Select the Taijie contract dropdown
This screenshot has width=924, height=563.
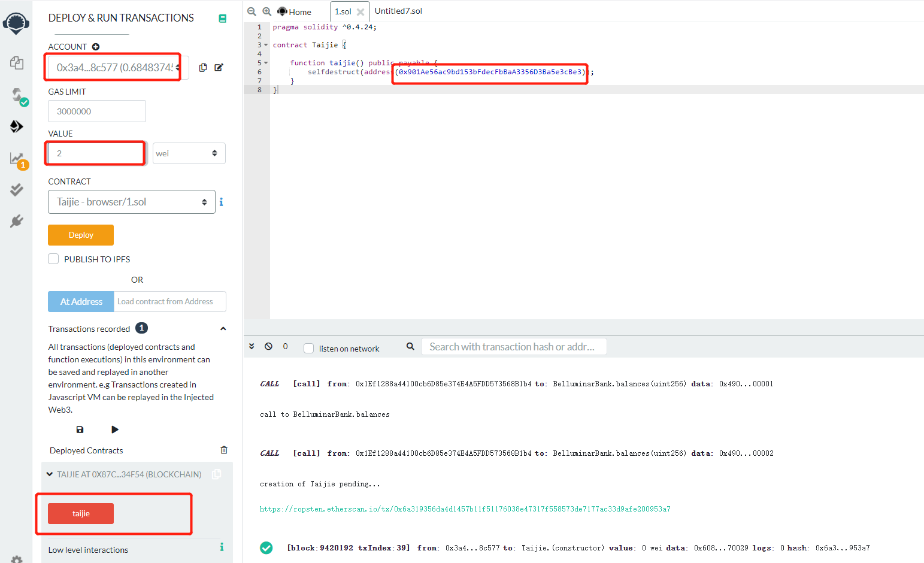(x=131, y=202)
